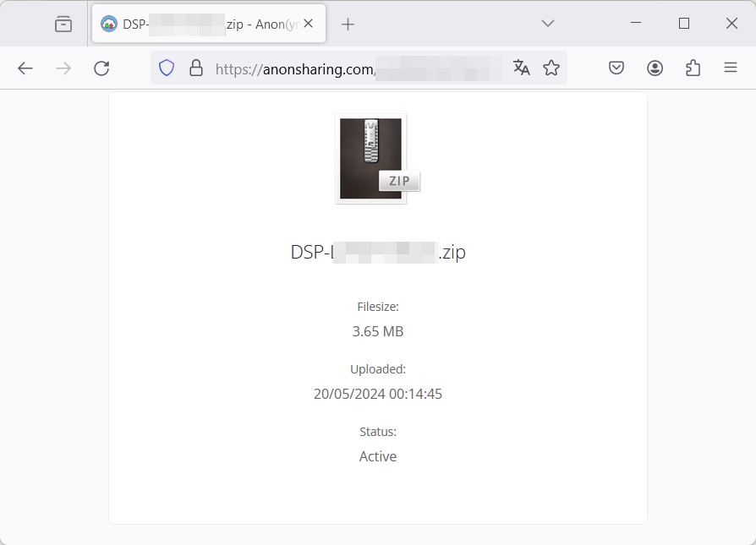Screen dimensions: 756x545
Task: Minimize the Firefox window
Action: [637, 24]
